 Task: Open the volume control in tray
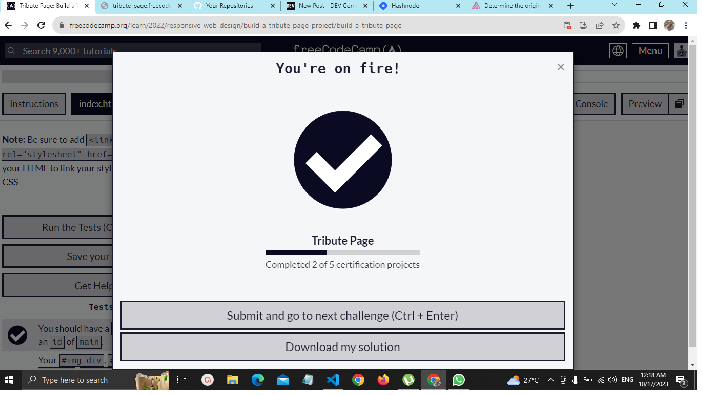(x=612, y=380)
